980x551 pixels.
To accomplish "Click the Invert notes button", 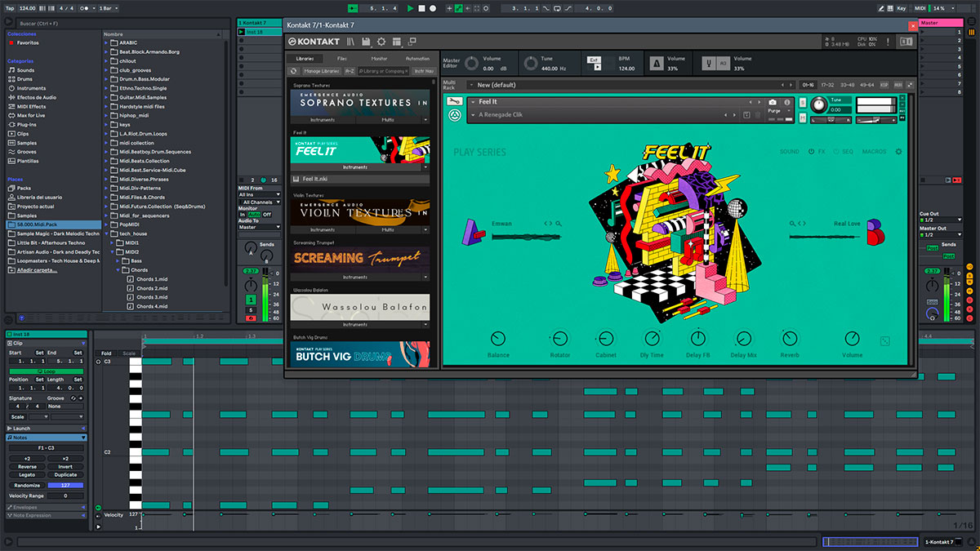I will click(x=65, y=466).
